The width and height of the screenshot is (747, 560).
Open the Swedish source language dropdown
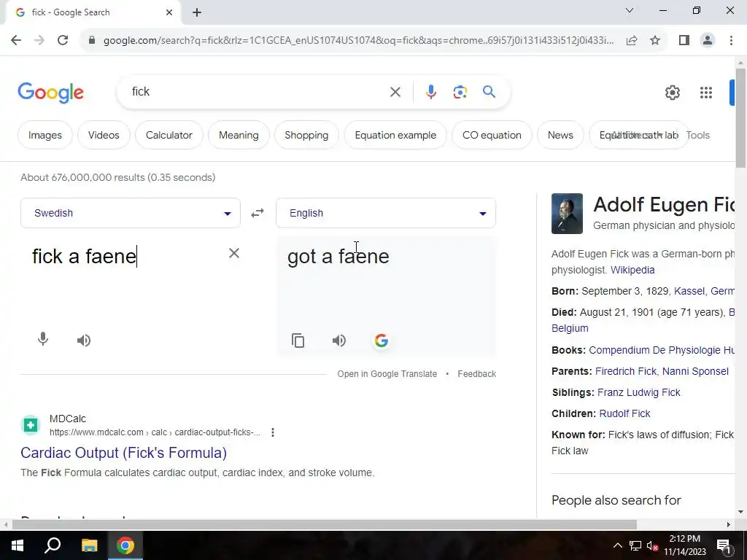click(x=130, y=213)
